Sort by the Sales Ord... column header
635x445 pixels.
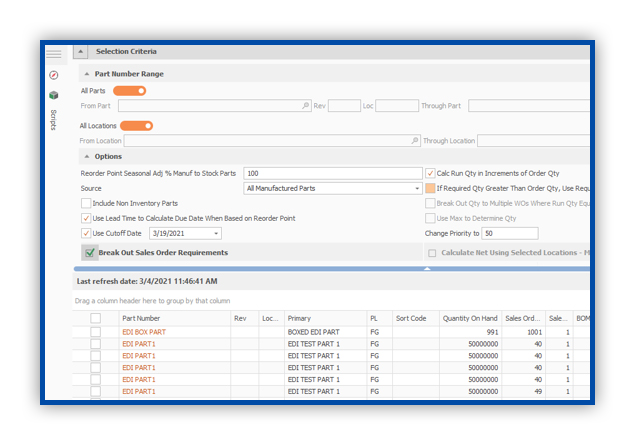tap(524, 318)
